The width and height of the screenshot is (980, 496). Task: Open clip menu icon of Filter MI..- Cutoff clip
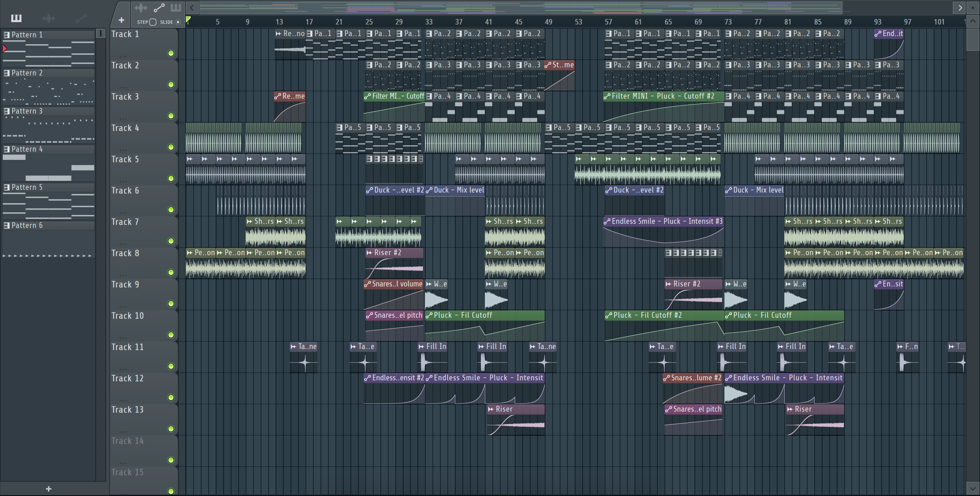[367, 96]
